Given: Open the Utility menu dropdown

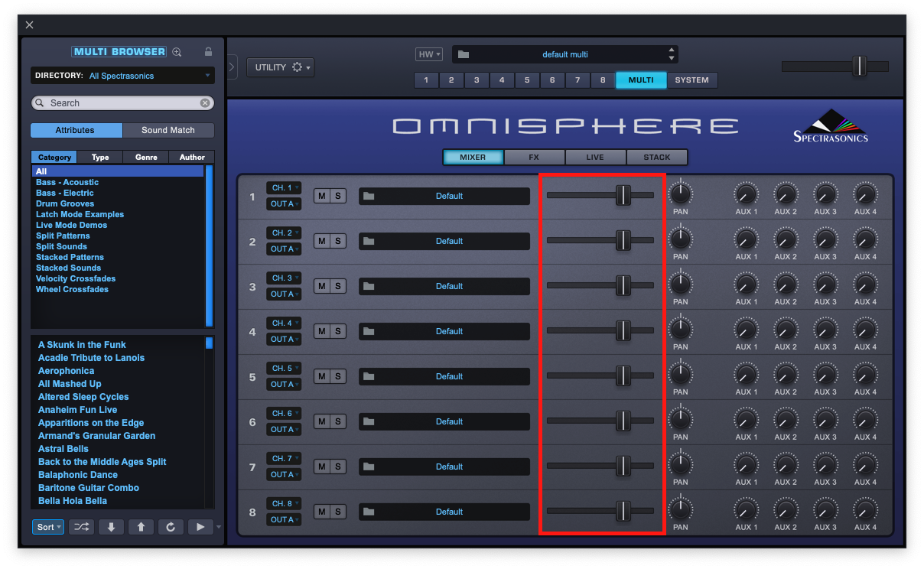Looking at the screenshot, I should [280, 67].
